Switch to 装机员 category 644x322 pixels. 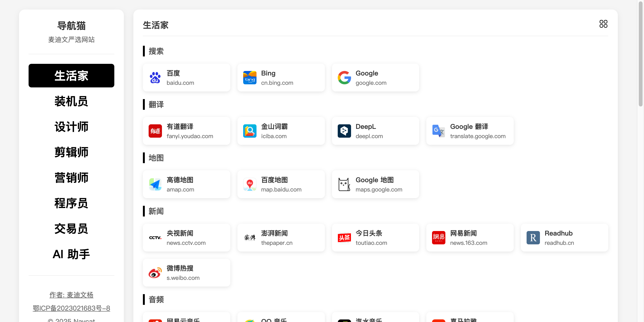[x=71, y=101]
